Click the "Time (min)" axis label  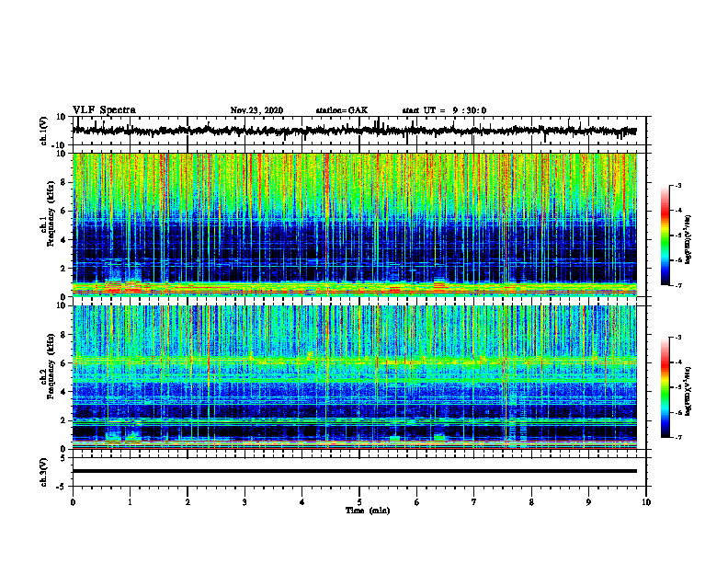tap(368, 511)
